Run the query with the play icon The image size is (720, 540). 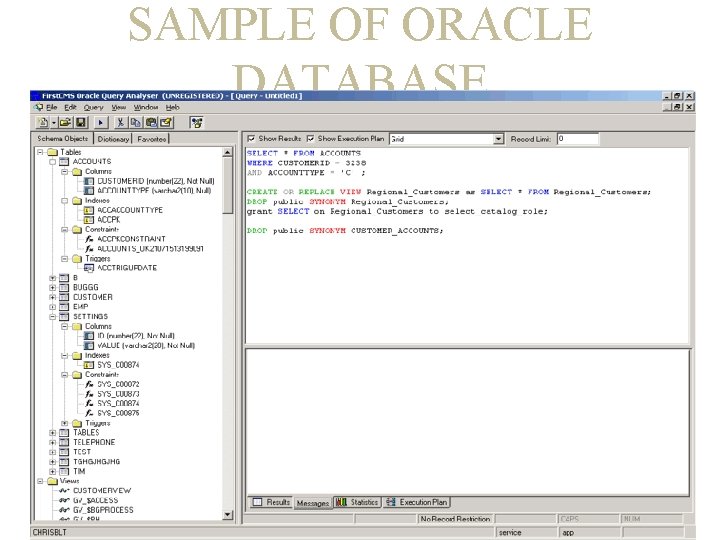click(101, 123)
